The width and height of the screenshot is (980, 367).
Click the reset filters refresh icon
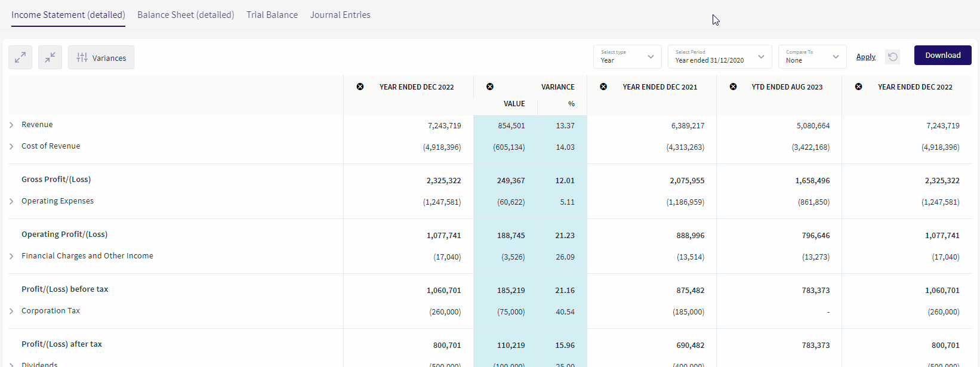893,57
